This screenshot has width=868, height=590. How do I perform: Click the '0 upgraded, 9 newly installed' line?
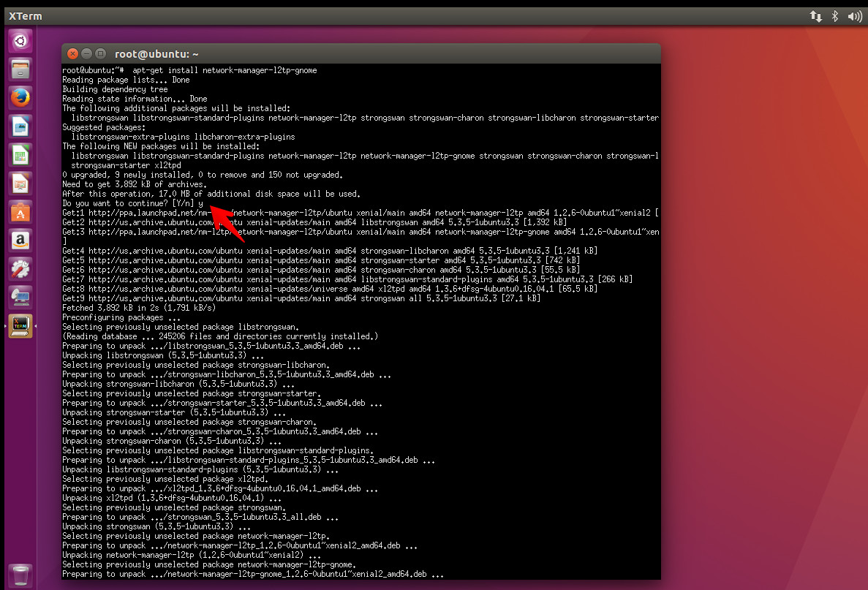pos(202,175)
